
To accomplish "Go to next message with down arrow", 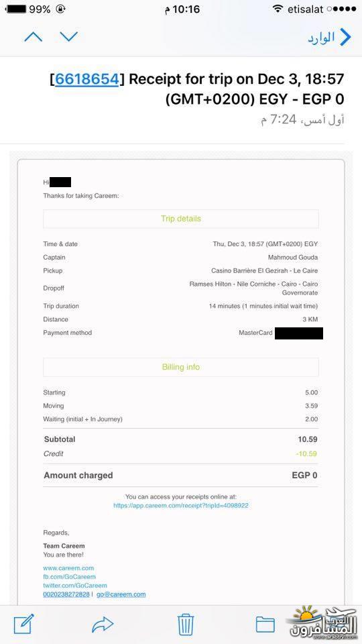I will tap(68, 37).
